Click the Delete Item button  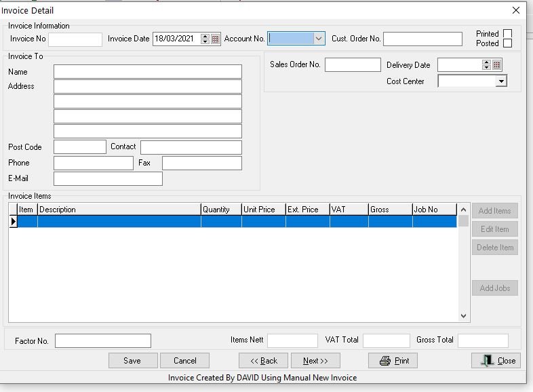tap(495, 248)
